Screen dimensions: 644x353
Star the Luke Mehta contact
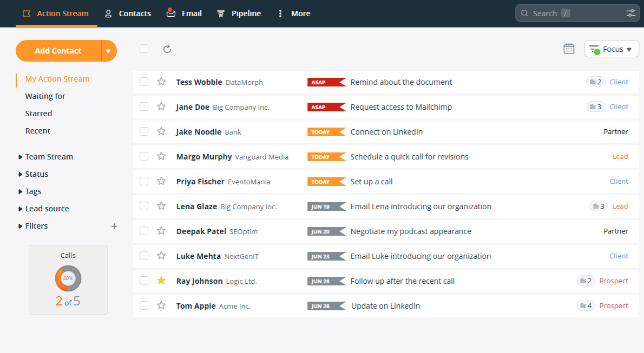point(161,256)
